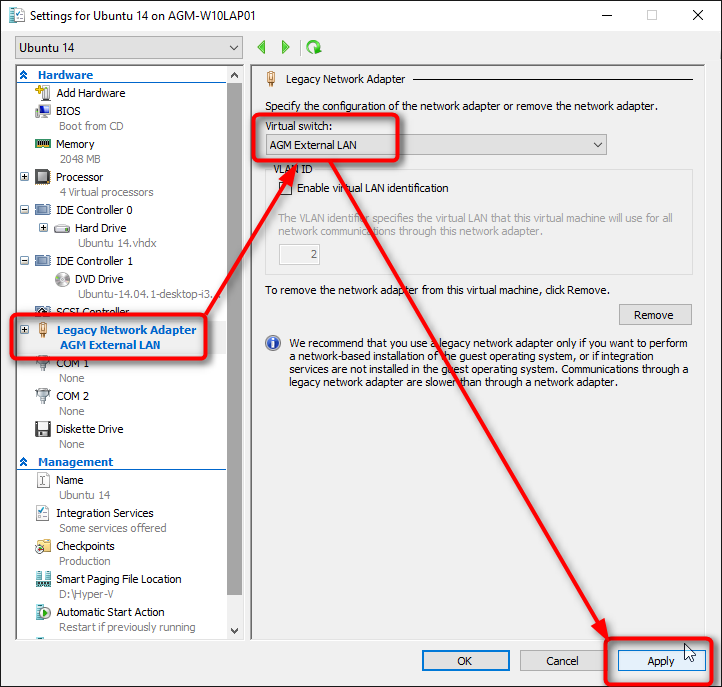Select the Add Hardware icon
The height and width of the screenshot is (687, 722).
coord(43,93)
